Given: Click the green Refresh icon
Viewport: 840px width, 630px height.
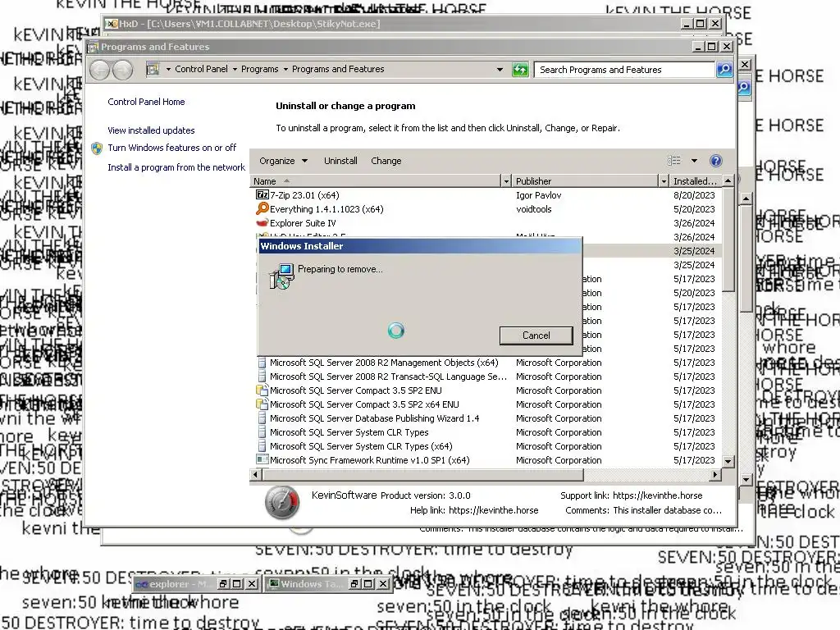Looking at the screenshot, I should tap(520, 70).
